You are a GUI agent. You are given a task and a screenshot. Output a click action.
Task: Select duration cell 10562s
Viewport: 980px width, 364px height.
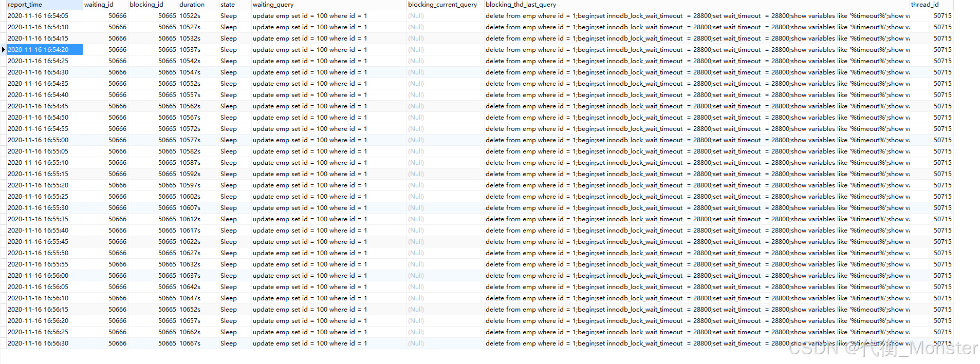[x=198, y=106]
